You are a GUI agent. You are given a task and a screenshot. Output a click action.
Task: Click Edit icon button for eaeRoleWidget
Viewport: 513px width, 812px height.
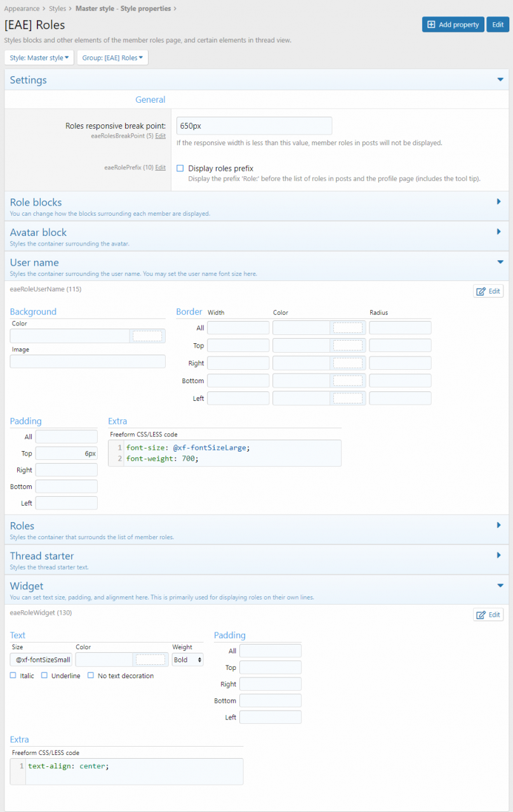click(x=488, y=615)
